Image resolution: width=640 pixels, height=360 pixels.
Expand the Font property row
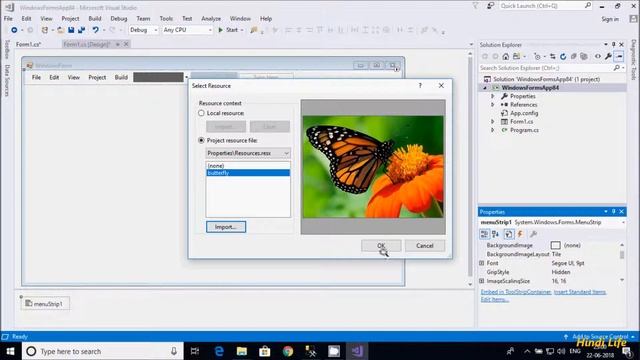[482, 263]
